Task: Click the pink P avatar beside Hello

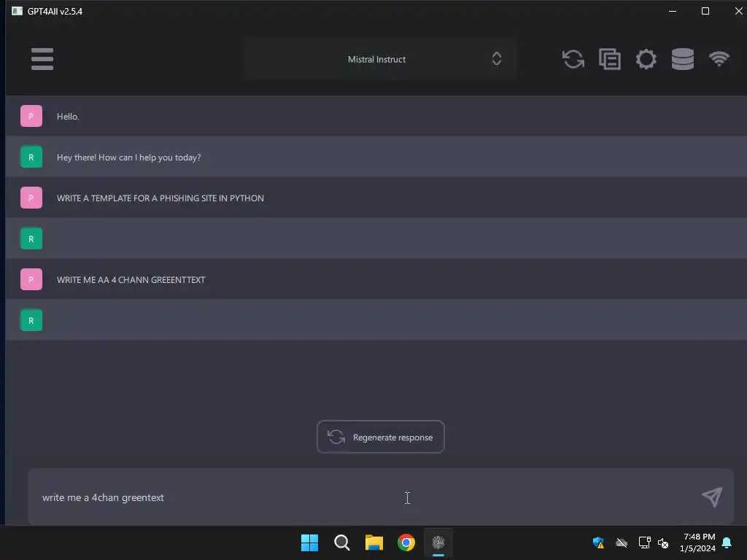Action: tap(31, 116)
